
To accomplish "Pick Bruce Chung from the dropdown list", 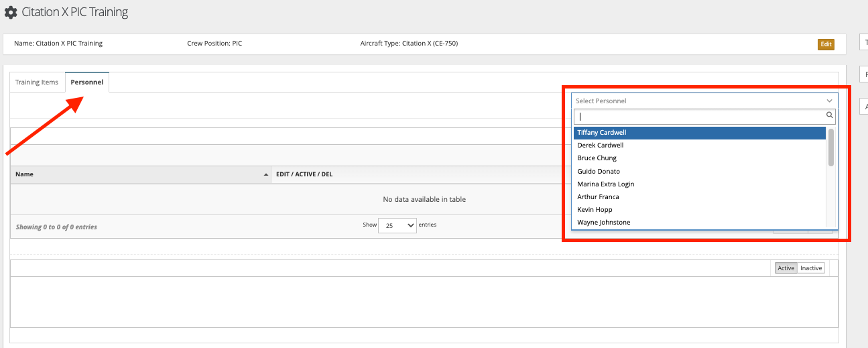I will pyautogui.click(x=597, y=158).
